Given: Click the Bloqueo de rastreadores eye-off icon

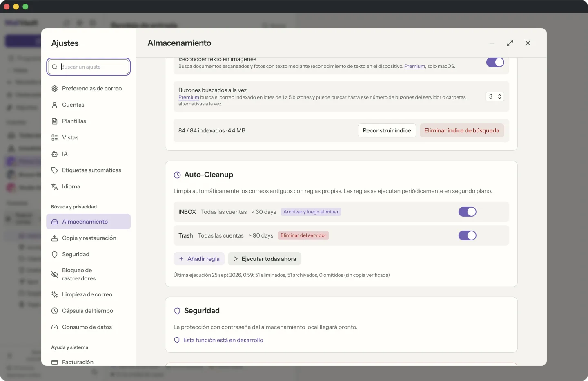Looking at the screenshot, I should [55, 274].
